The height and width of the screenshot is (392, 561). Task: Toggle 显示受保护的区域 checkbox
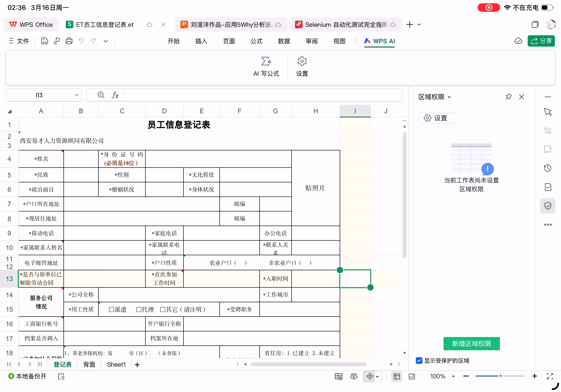click(x=419, y=361)
